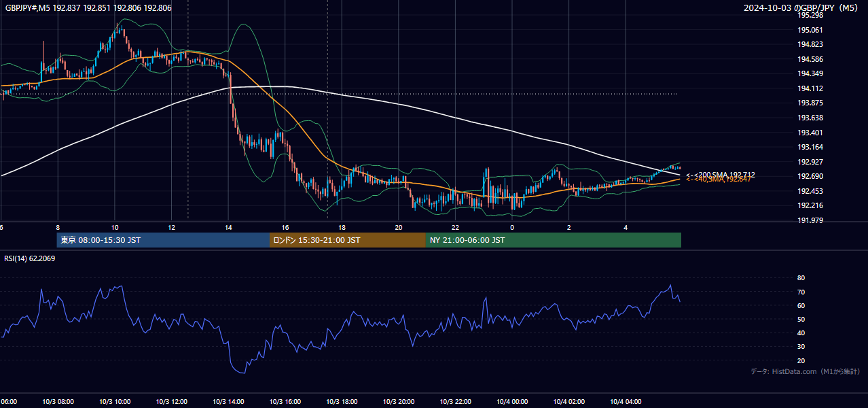Click the 193.401 price axis label

click(810, 133)
